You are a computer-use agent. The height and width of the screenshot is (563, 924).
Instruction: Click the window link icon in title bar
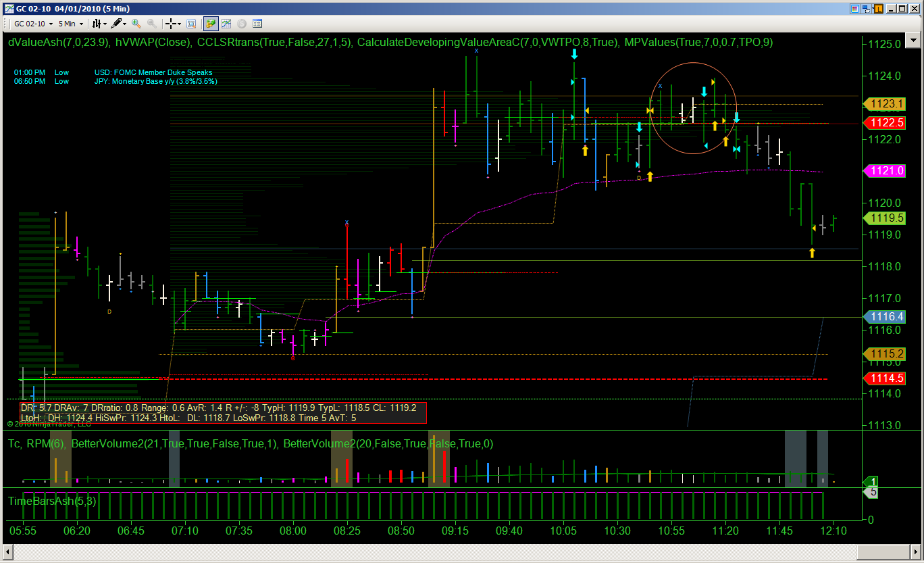tap(866, 9)
